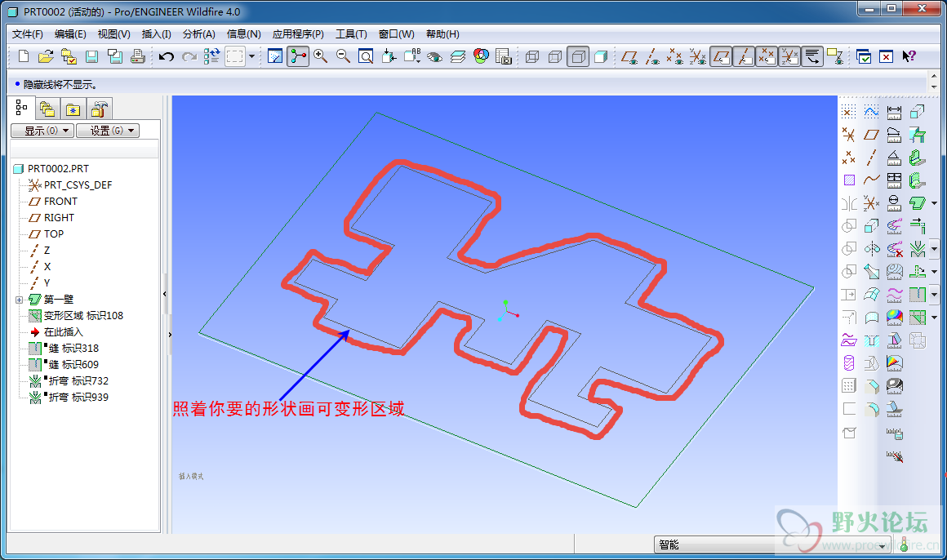The width and height of the screenshot is (947, 560).
Task: Switch display to wireframe mode
Action: pyautogui.click(x=532, y=57)
